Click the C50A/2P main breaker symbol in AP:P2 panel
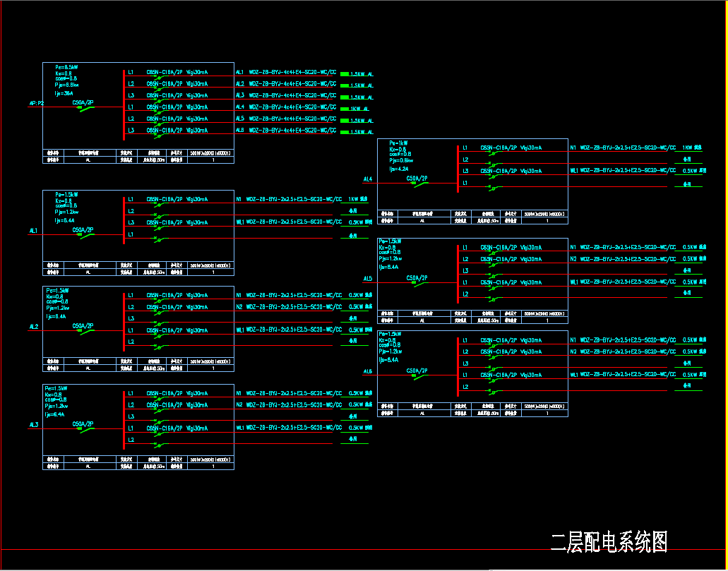The width and height of the screenshot is (728, 571). point(87,107)
